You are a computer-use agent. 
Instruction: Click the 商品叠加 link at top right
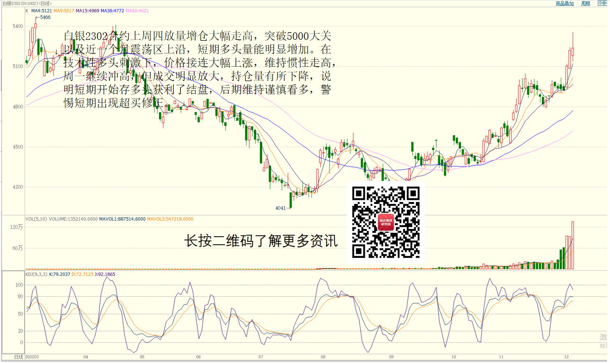pos(564,3)
